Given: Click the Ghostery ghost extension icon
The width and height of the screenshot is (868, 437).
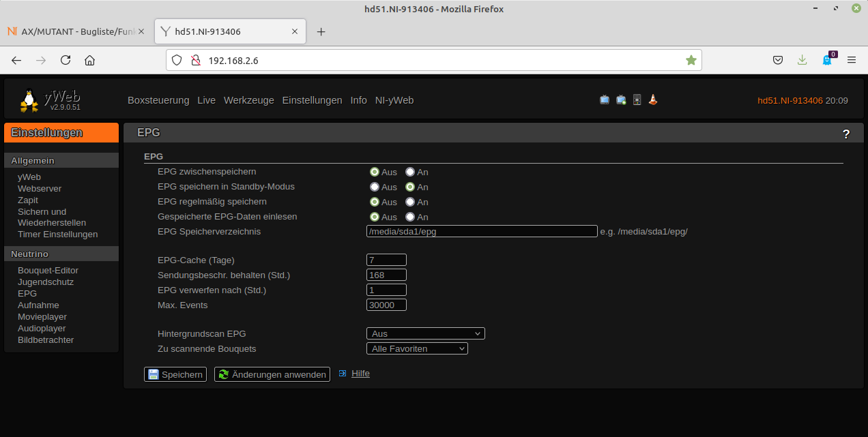Looking at the screenshot, I should 828,60.
